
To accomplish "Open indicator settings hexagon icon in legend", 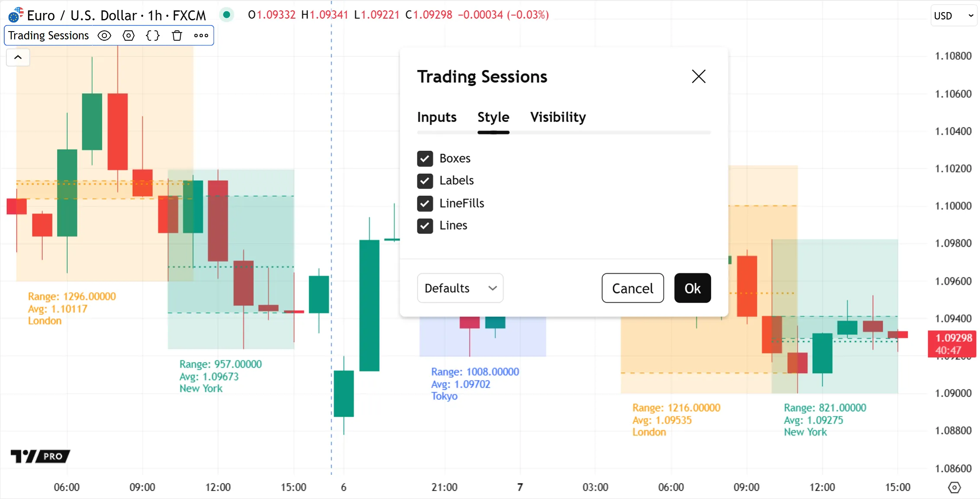I will point(128,35).
